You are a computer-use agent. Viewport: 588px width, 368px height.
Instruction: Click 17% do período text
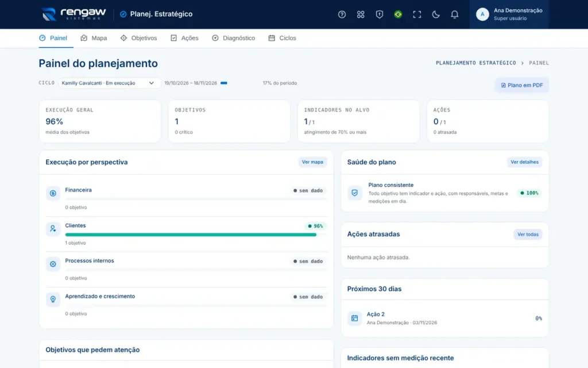pos(280,83)
